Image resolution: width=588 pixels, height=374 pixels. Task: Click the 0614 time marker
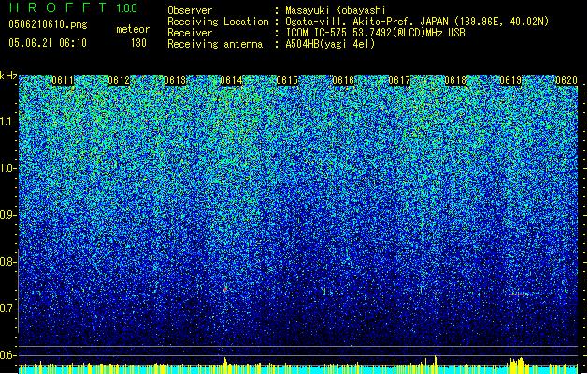pyautogui.click(x=231, y=80)
